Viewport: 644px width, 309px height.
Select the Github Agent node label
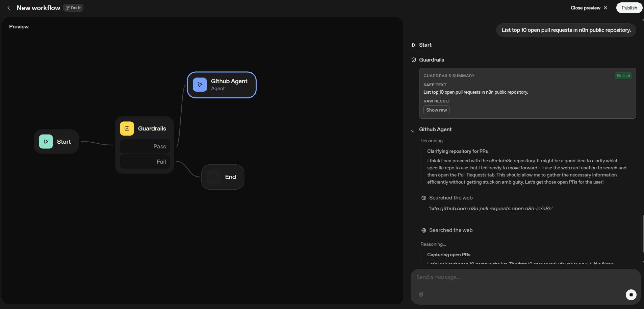(x=229, y=81)
